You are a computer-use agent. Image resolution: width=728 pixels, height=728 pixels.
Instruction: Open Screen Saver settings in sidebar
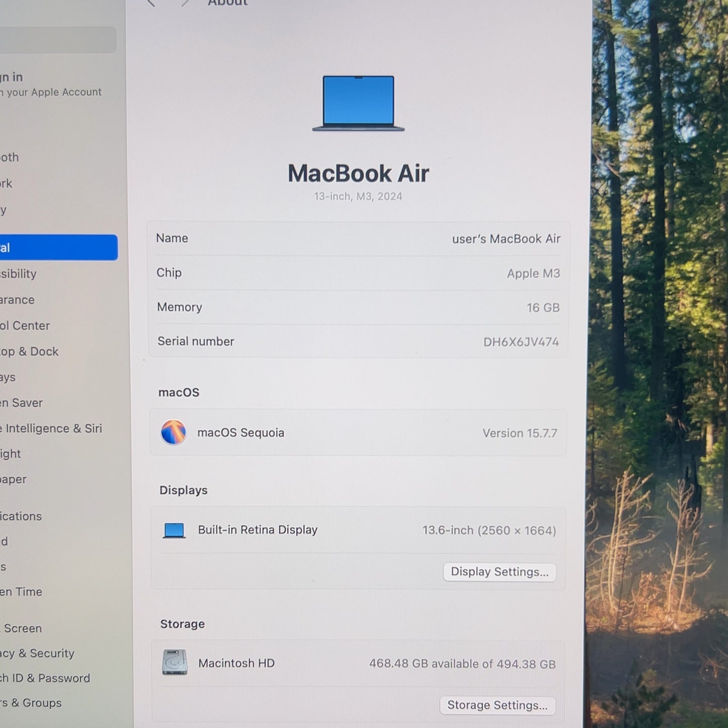pos(22,403)
